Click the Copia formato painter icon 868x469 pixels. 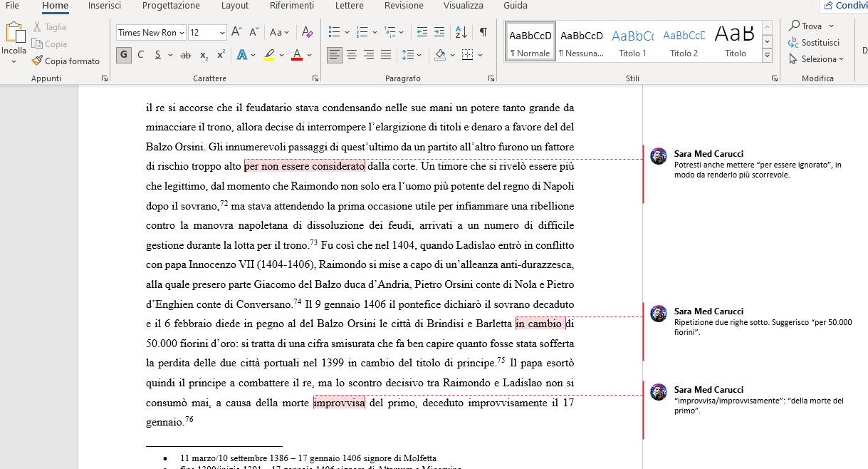(38, 61)
